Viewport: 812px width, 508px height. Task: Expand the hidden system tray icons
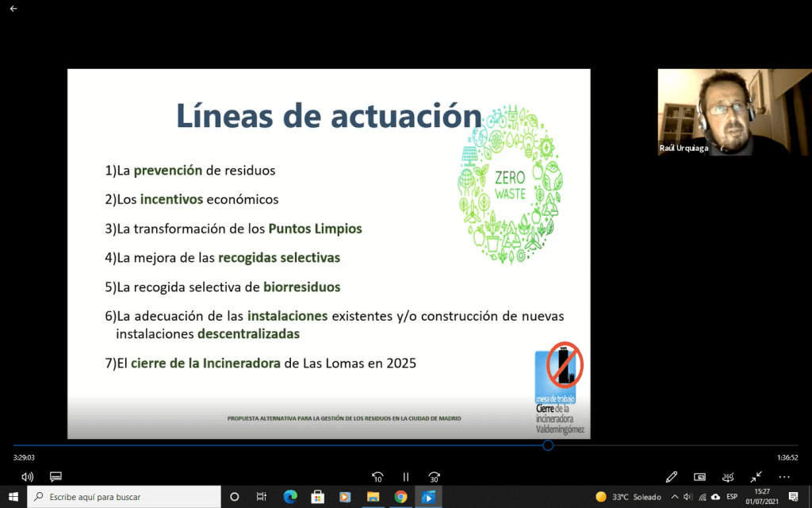(674, 497)
